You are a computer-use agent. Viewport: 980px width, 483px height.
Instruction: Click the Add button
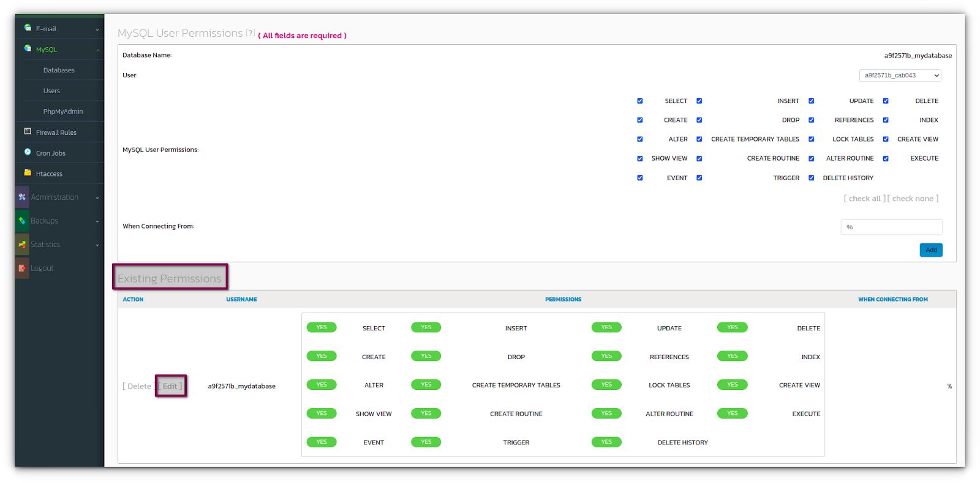[931, 250]
